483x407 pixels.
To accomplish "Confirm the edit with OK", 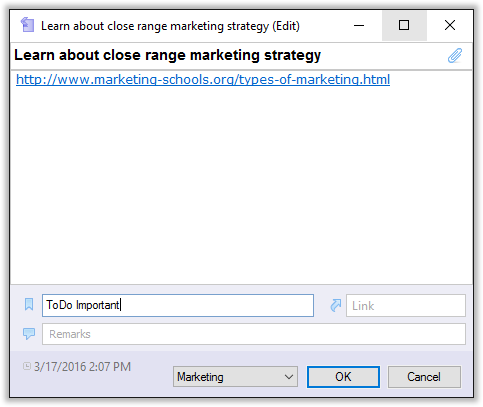I will pos(343,377).
